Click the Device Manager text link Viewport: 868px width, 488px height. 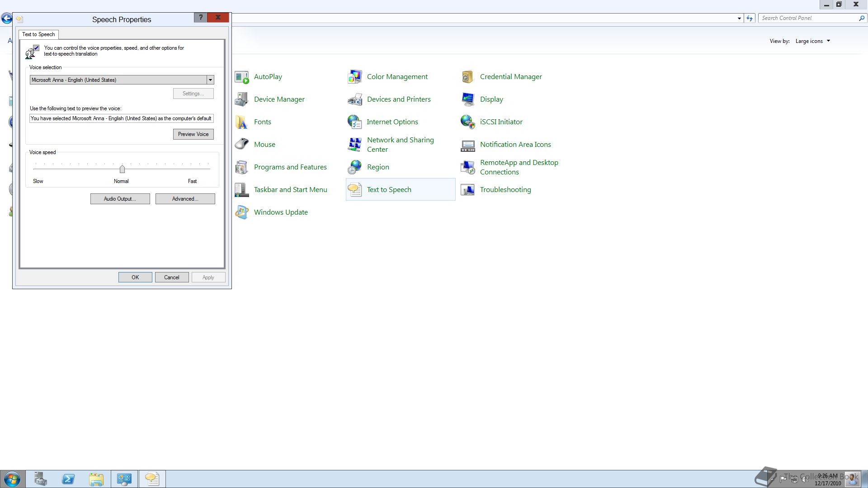tap(279, 99)
